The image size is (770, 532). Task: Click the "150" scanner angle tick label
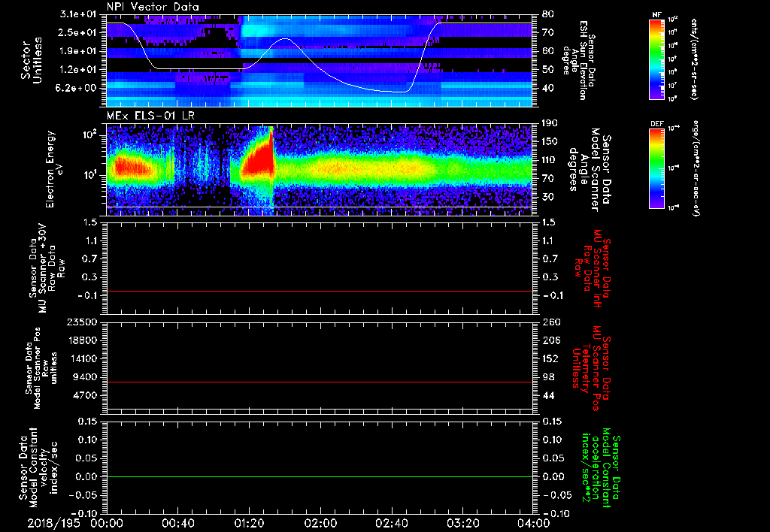tap(550, 142)
